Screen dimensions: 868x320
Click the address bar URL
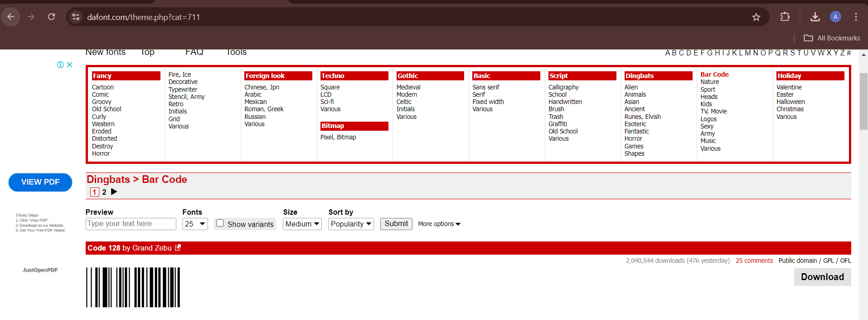point(143,17)
